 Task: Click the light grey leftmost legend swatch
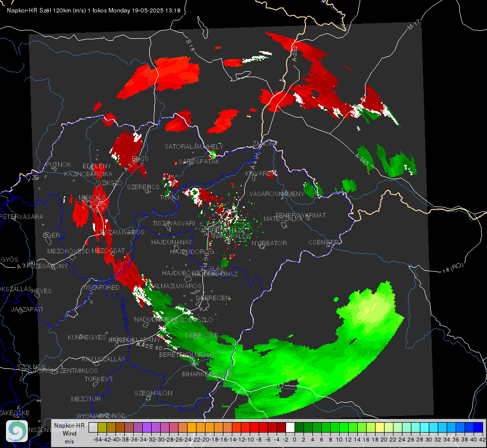pyautogui.click(x=93, y=427)
